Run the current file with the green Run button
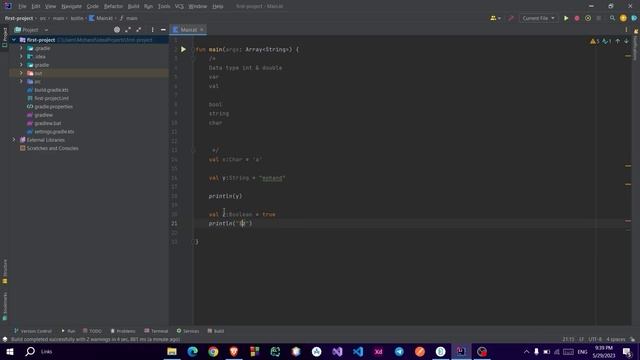 click(566, 18)
